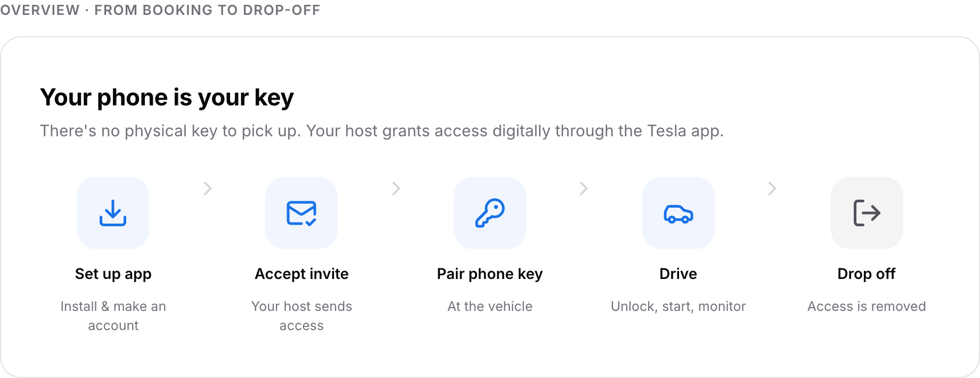Select the Accept invite step title
The image size is (980, 378).
click(x=301, y=274)
